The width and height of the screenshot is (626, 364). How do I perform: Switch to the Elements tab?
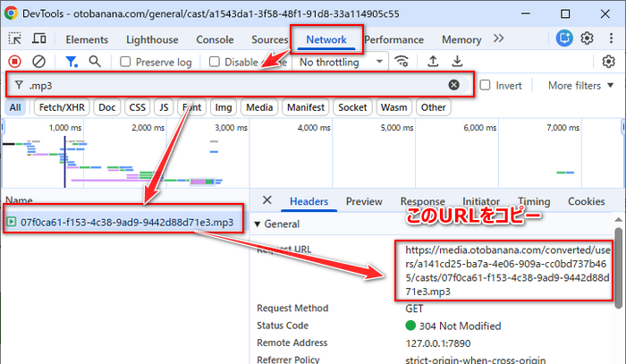(87, 39)
